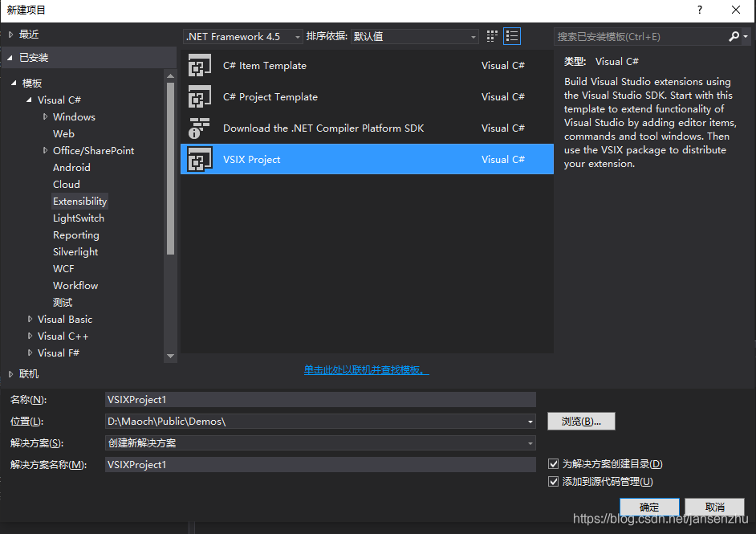Expand the Office/SharePoint tree node
756x534 pixels.
click(45, 150)
